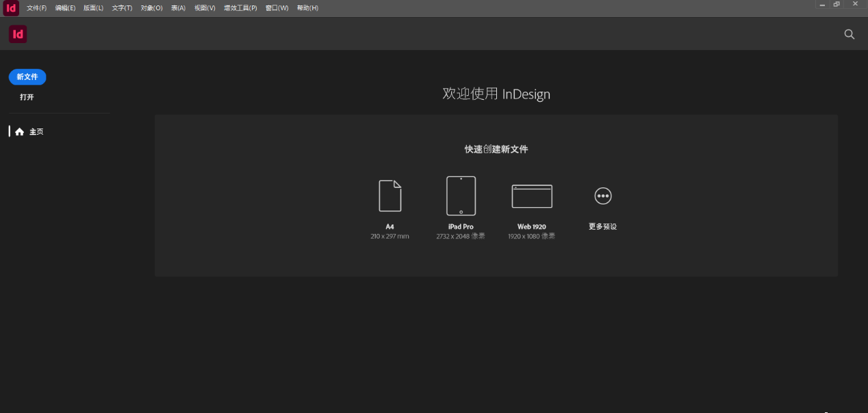868x413 pixels.
Task: Expand the 视图(V) view menu
Action: coord(205,8)
